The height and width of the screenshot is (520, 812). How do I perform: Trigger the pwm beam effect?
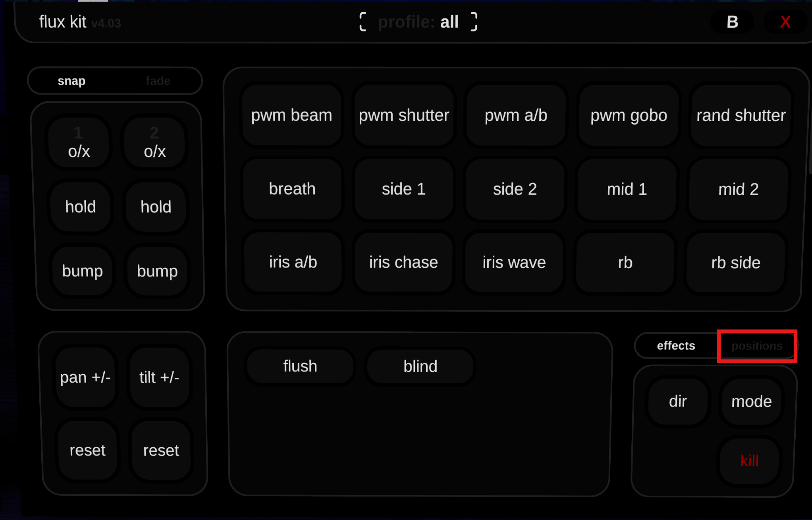291,115
